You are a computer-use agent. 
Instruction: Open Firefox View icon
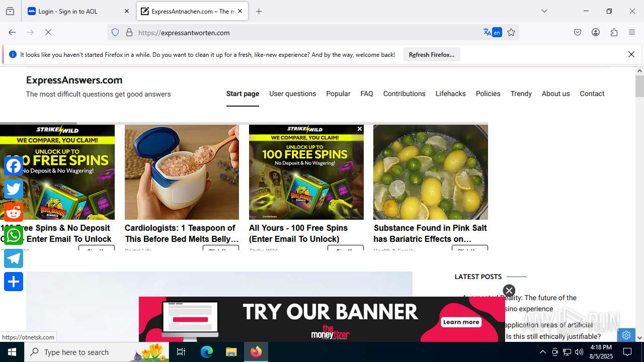[10, 11]
